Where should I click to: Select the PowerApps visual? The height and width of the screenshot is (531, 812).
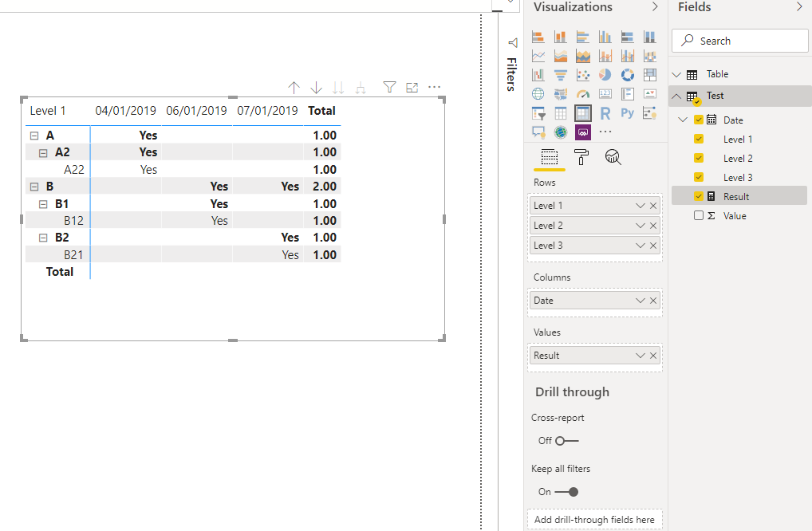pyautogui.click(x=582, y=132)
